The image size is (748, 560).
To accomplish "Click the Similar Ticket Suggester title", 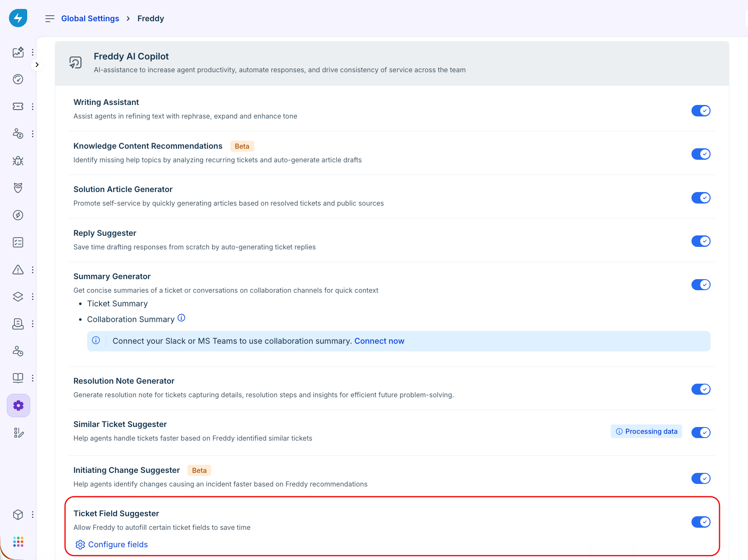I will coord(120,424).
